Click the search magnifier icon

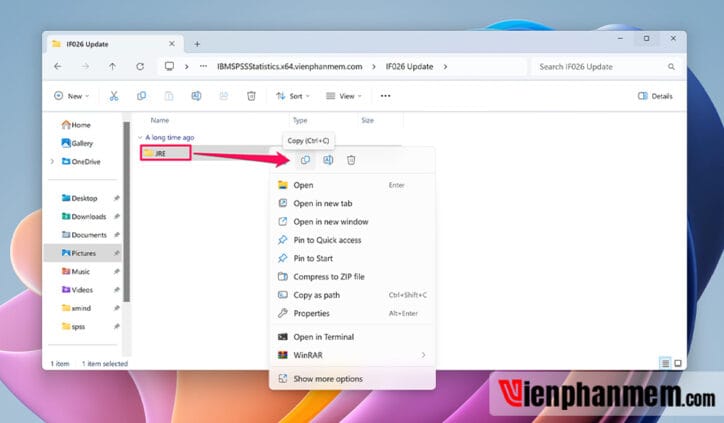[x=671, y=67]
